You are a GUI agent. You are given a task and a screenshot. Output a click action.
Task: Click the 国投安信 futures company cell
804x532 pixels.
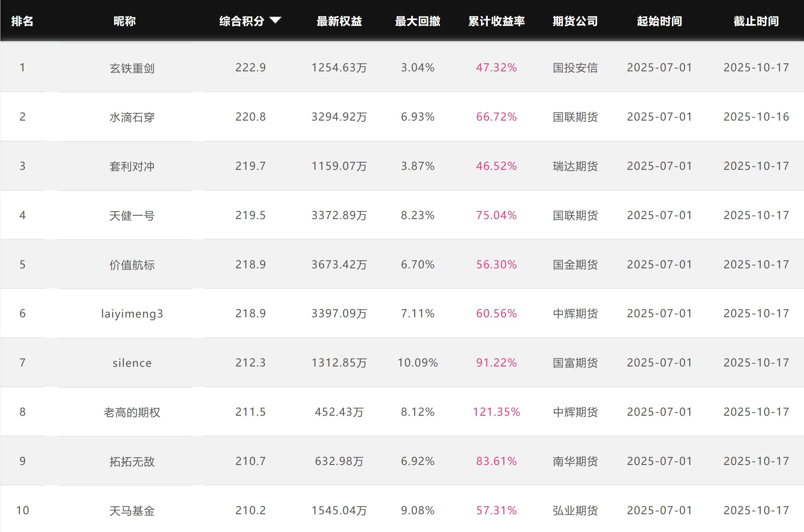pyautogui.click(x=575, y=68)
